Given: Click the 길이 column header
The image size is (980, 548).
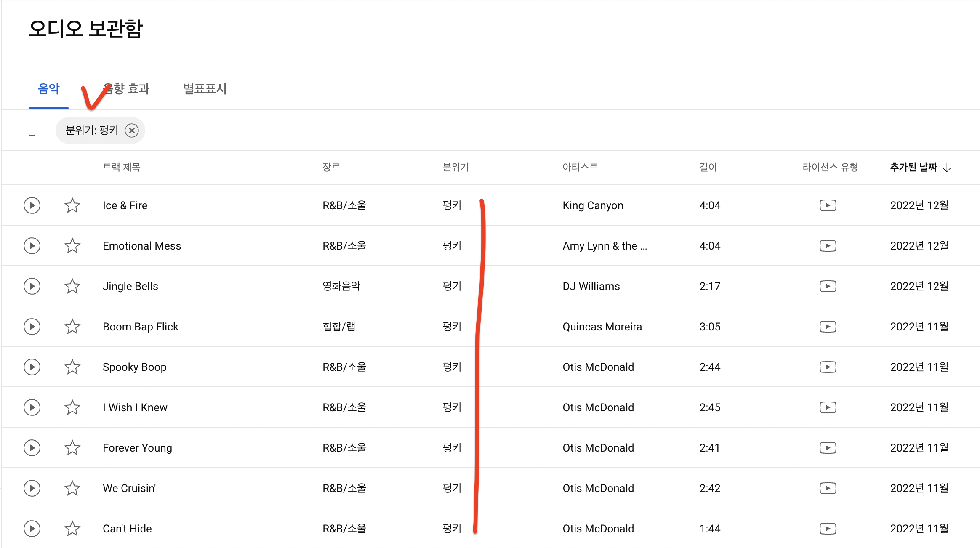Looking at the screenshot, I should coord(708,168).
